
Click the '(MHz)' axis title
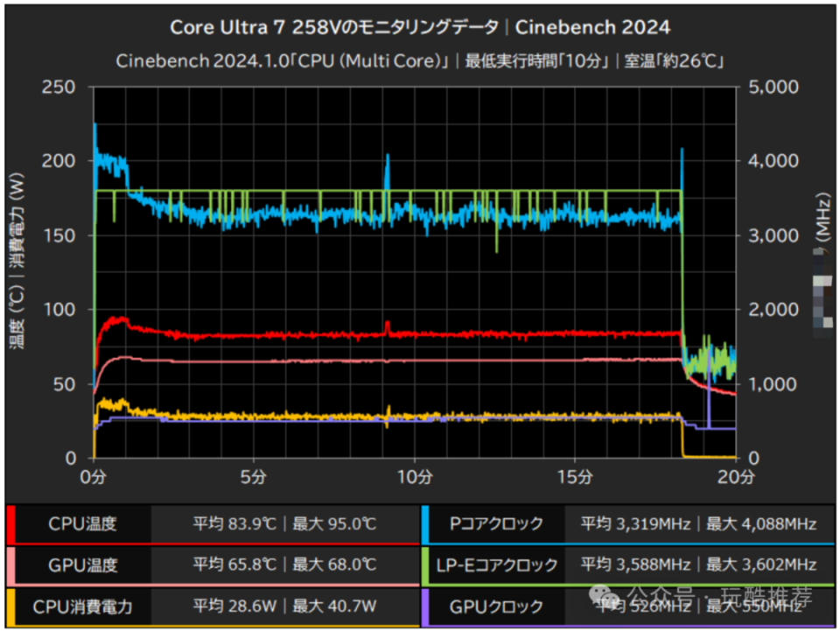(x=823, y=217)
